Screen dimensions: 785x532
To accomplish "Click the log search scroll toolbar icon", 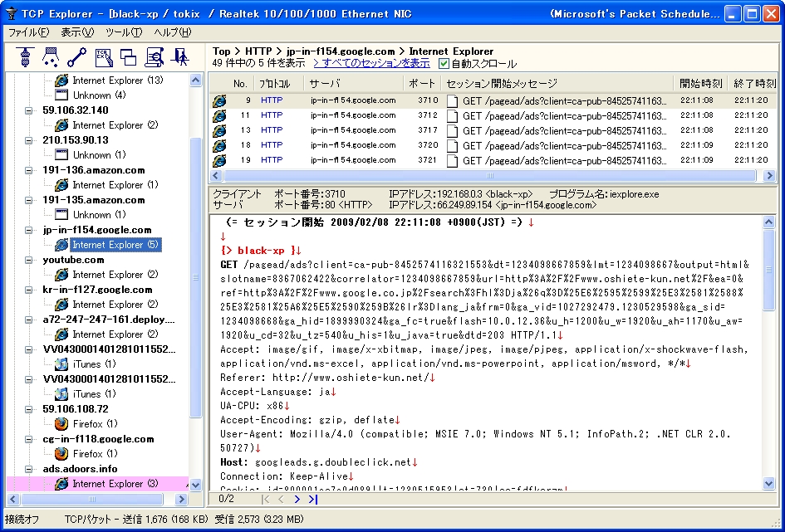I will coord(155,57).
